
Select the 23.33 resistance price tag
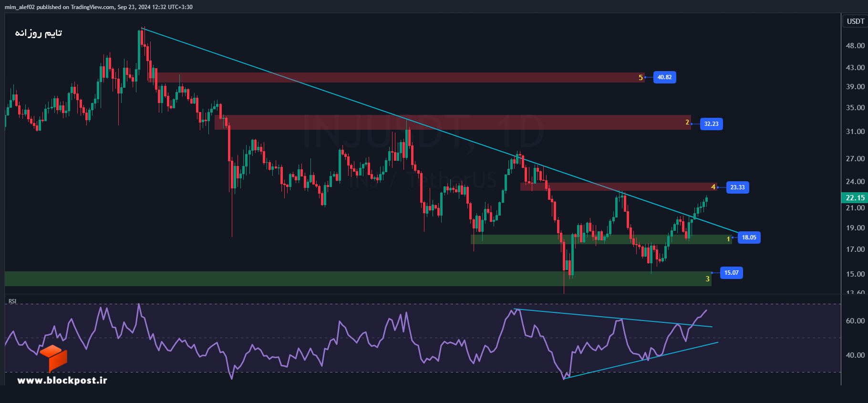pos(737,187)
